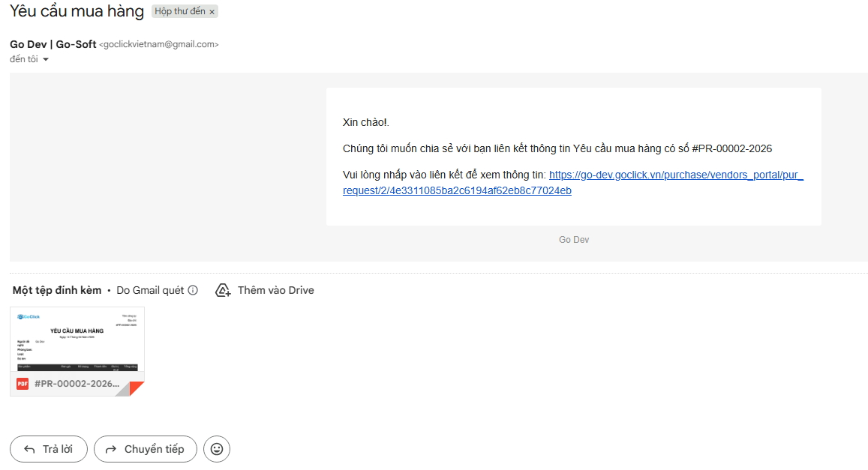
Task: Click the "Thêm vào Drive" text
Action: (x=275, y=290)
